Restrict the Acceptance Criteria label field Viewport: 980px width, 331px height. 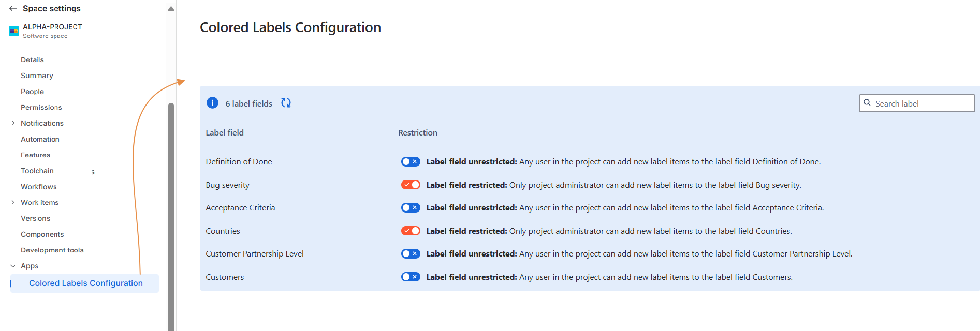pos(411,207)
